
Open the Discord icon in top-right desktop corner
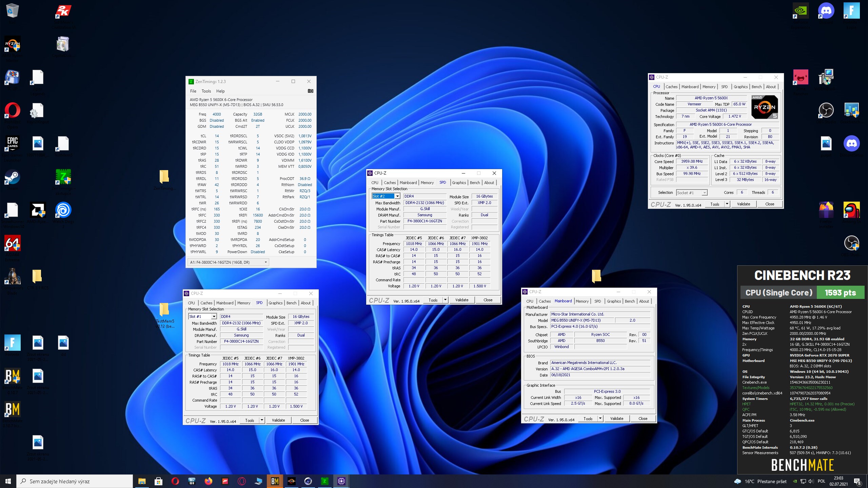(826, 11)
